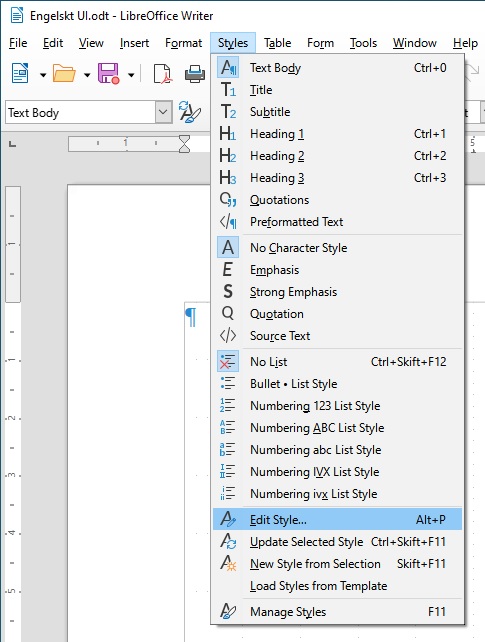Choose New Style from Selection
The width and height of the screenshot is (485, 642).
338,564
